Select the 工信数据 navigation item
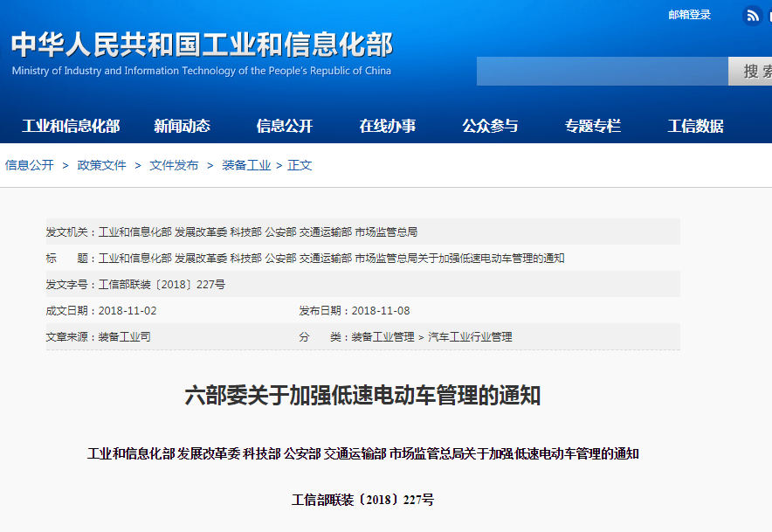 pyautogui.click(x=695, y=126)
